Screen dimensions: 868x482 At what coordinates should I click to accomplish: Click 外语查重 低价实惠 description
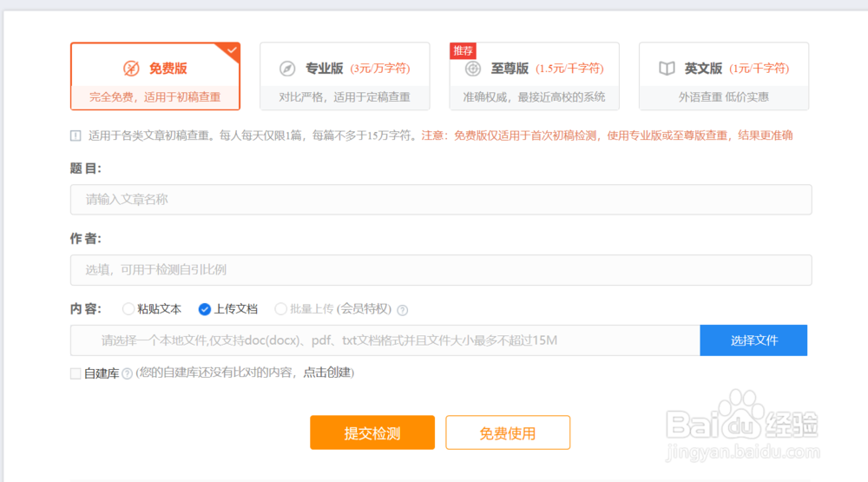[x=724, y=97]
